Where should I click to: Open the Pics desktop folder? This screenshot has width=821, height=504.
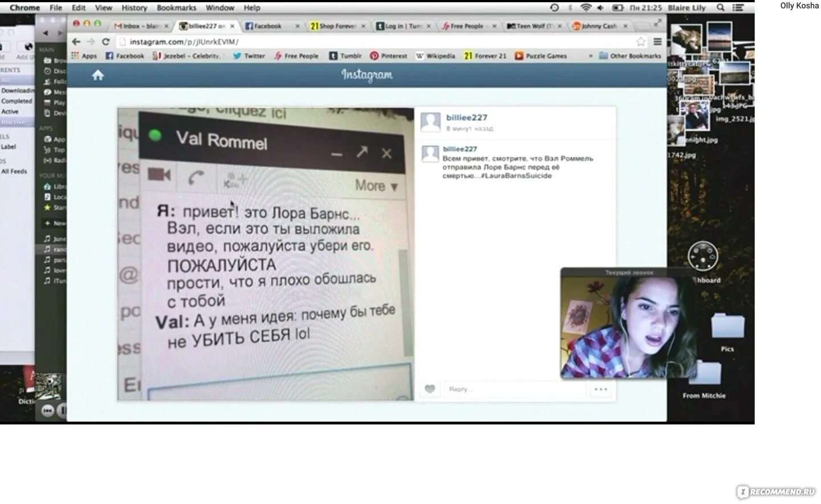pyautogui.click(x=727, y=331)
